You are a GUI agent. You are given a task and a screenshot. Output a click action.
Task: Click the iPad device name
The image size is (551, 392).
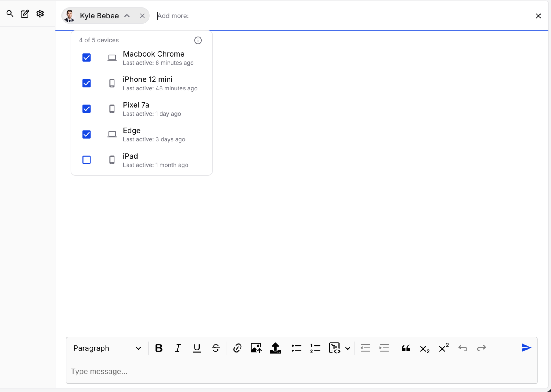click(x=130, y=156)
